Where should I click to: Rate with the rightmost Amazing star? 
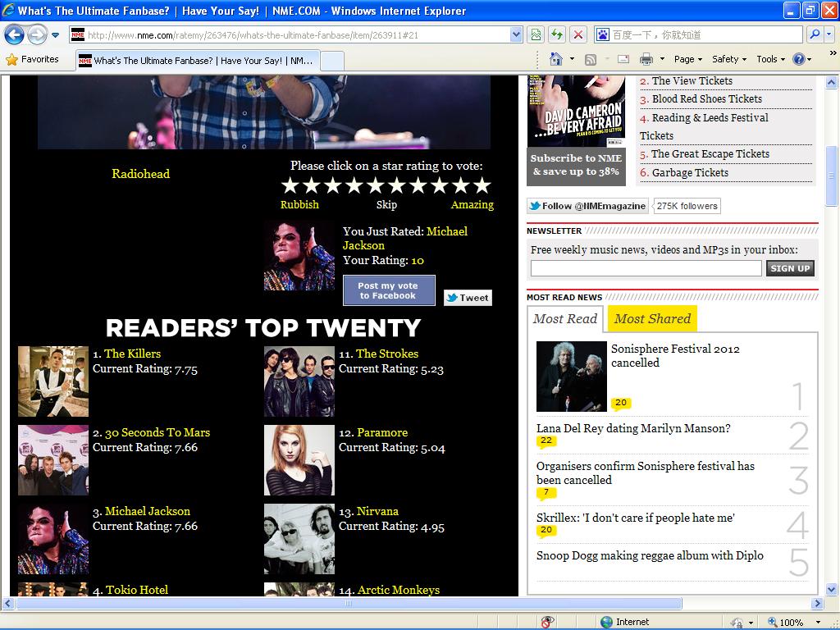pos(482,185)
